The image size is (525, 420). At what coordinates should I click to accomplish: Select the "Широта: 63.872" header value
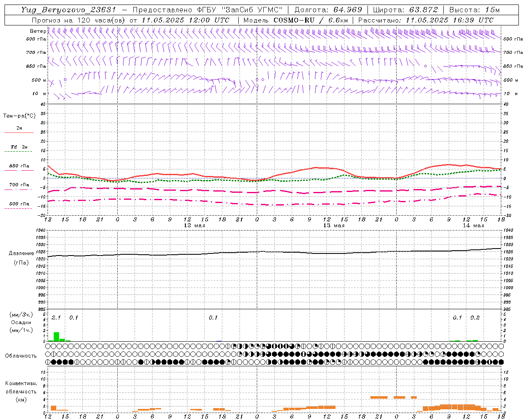click(405, 10)
